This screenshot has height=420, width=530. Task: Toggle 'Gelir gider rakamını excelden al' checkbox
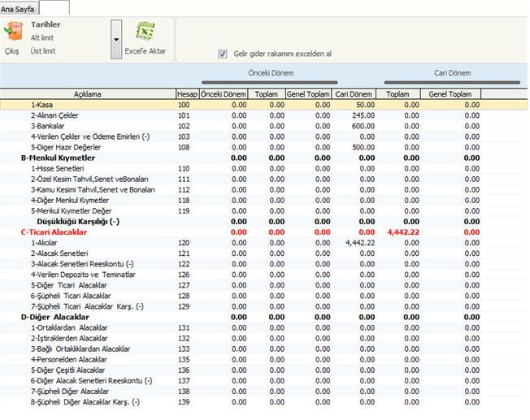223,54
